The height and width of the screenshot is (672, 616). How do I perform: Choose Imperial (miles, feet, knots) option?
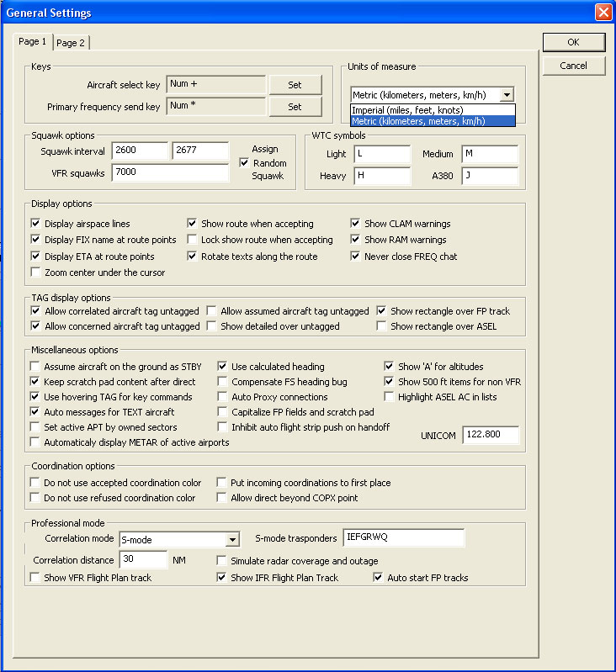click(x=433, y=110)
